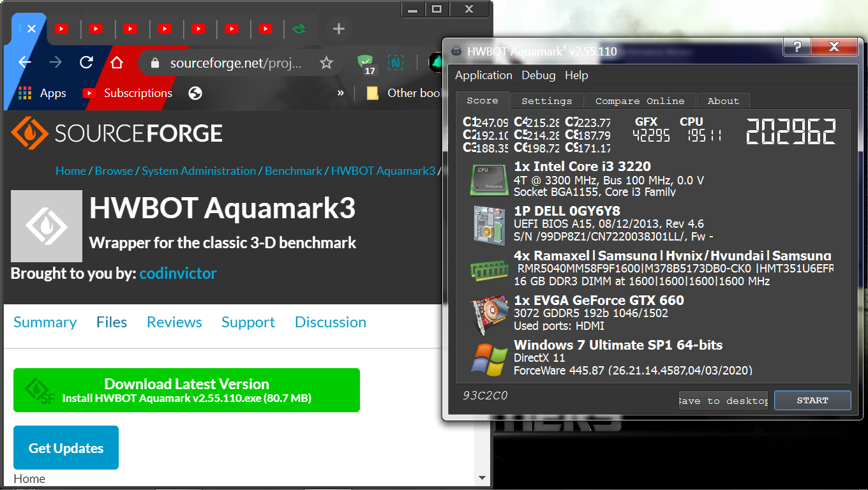Click the '1x Intel Core i3 3220' heading
Viewport: 868px width, 490px height.
[x=583, y=167]
